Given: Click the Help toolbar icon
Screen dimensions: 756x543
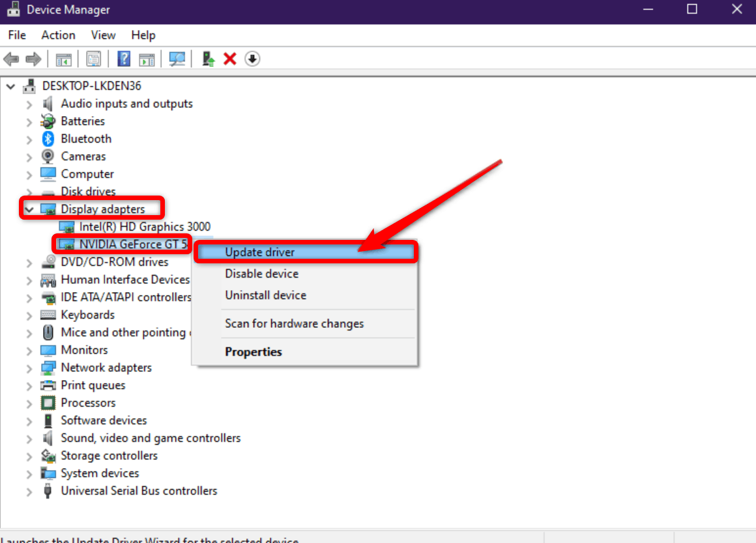Looking at the screenshot, I should coord(124,59).
